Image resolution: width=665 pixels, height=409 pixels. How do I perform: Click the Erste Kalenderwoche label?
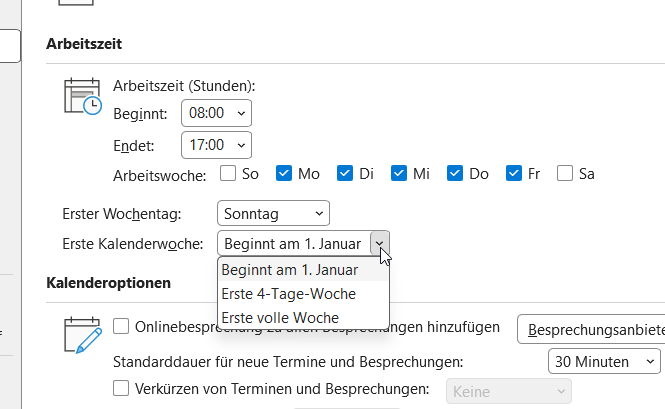point(133,244)
